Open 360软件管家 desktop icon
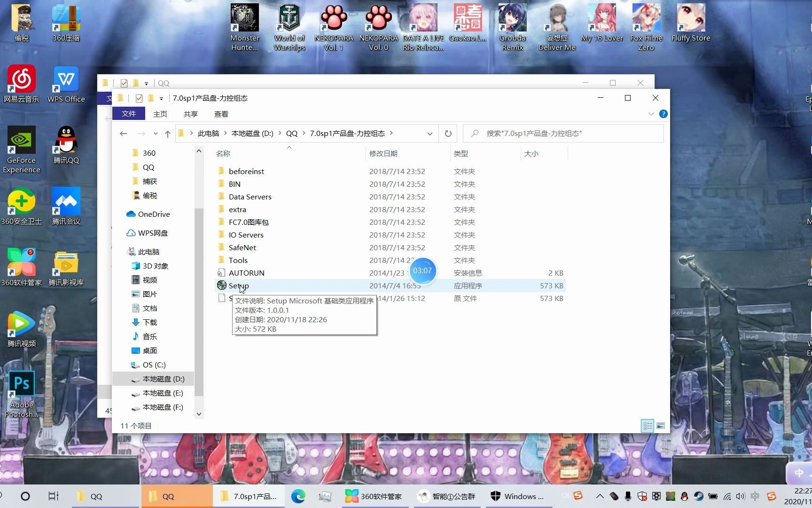Viewport: 812px width, 508px height. pyautogui.click(x=21, y=267)
